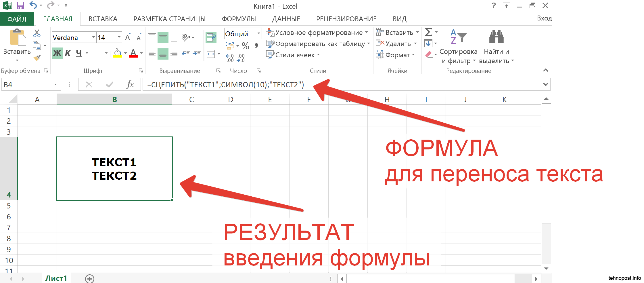Click the Fill down icon
This screenshot has height=283, width=644.
click(428, 43)
